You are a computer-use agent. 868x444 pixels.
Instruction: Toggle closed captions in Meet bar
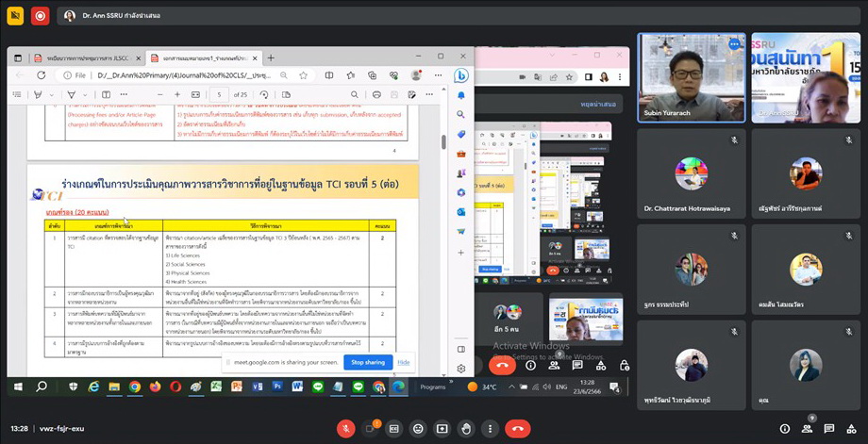394,429
